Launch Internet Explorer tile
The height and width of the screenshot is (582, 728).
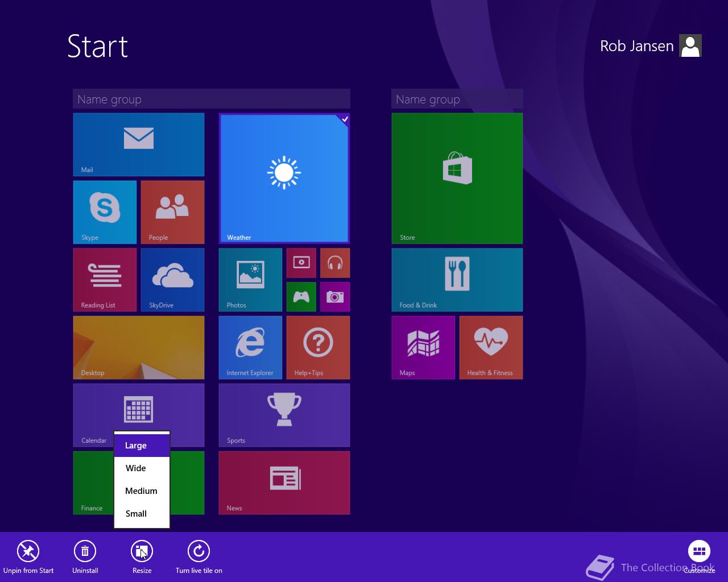click(x=250, y=347)
